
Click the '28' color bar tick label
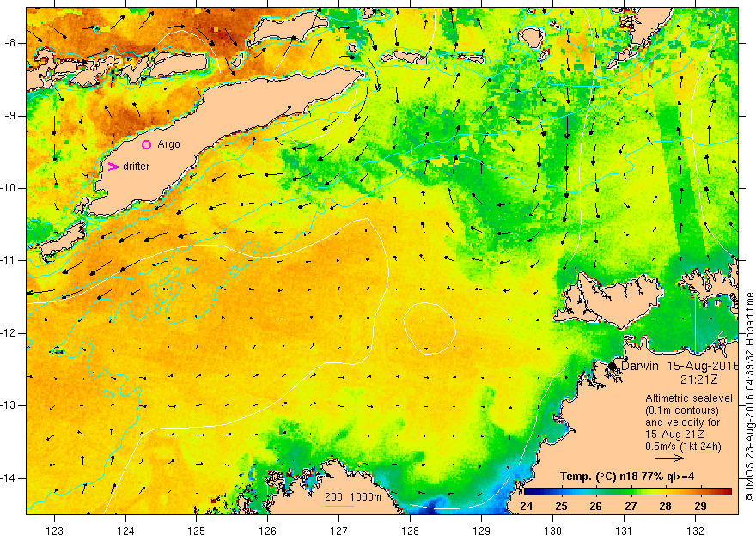tap(665, 507)
